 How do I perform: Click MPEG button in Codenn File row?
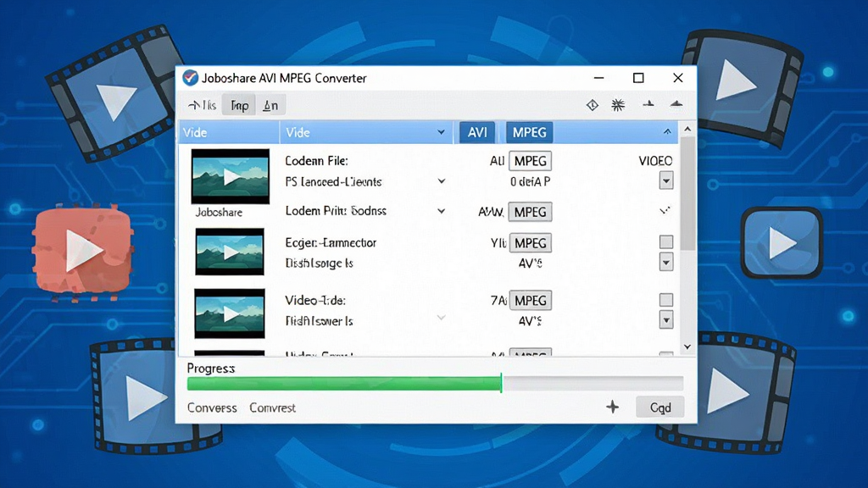(x=531, y=161)
